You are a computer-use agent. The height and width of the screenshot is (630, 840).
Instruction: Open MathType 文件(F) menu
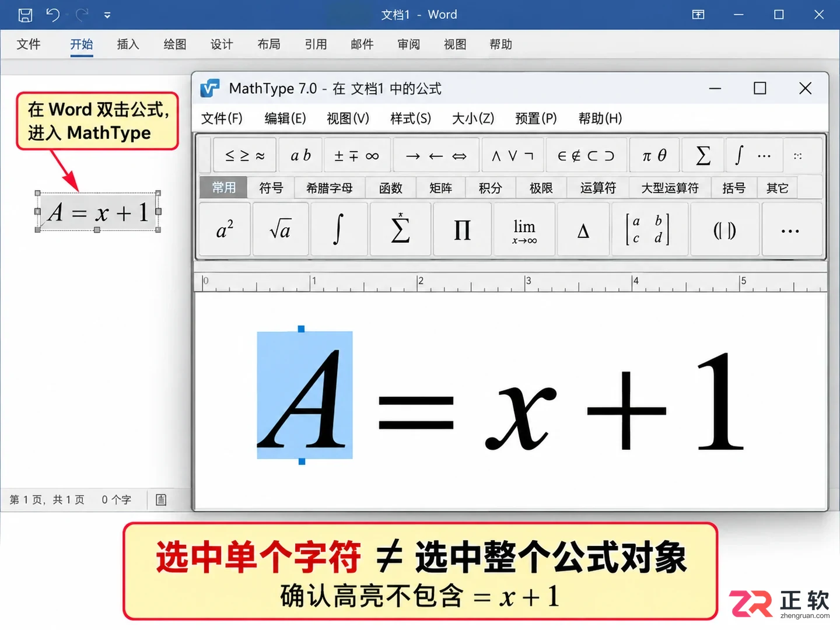[222, 118]
